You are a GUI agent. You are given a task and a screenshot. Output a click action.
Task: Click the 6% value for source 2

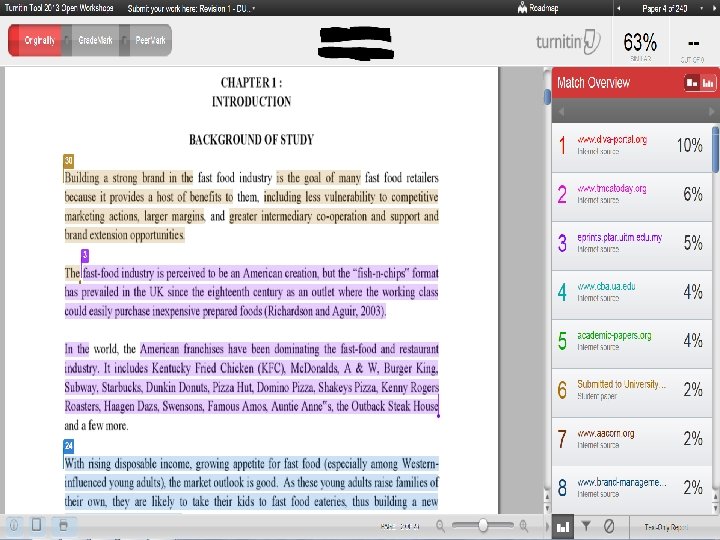pyautogui.click(x=693, y=194)
